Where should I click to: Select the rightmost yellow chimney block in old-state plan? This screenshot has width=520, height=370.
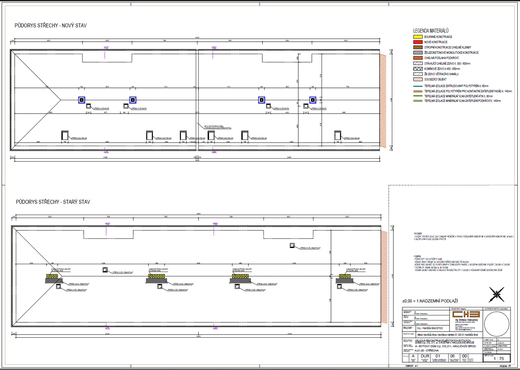click(x=344, y=277)
